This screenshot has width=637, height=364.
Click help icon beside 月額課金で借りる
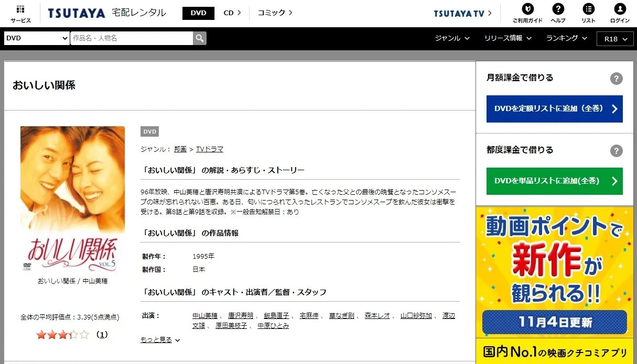pos(617,79)
